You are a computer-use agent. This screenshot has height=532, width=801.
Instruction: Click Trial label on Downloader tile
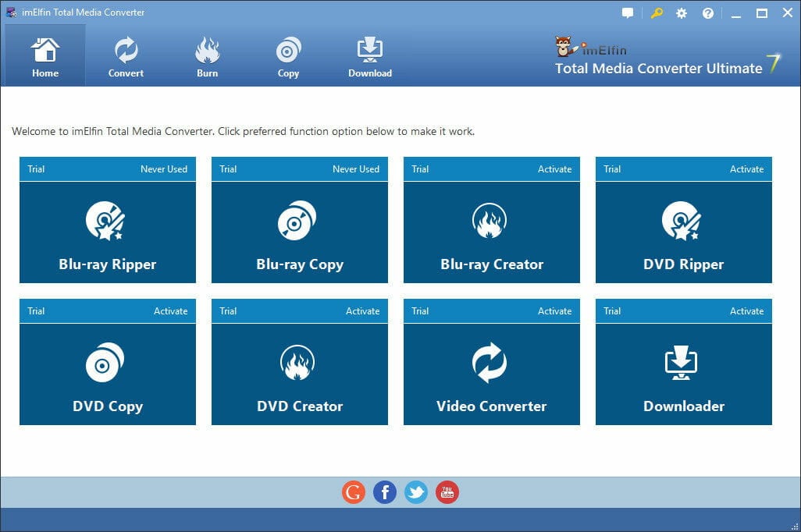(x=612, y=311)
